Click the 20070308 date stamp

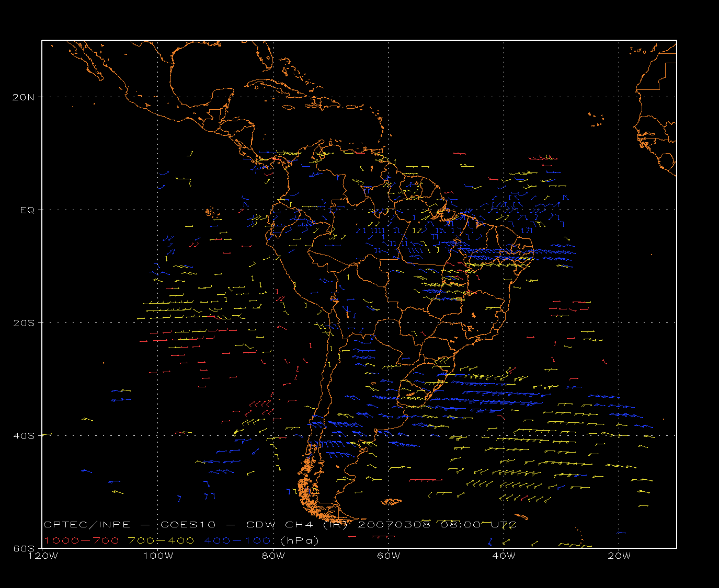click(395, 524)
